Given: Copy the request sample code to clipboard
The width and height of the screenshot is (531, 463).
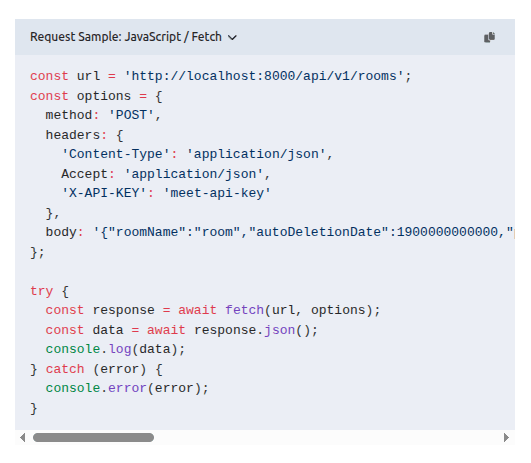Looking at the screenshot, I should [489, 37].
